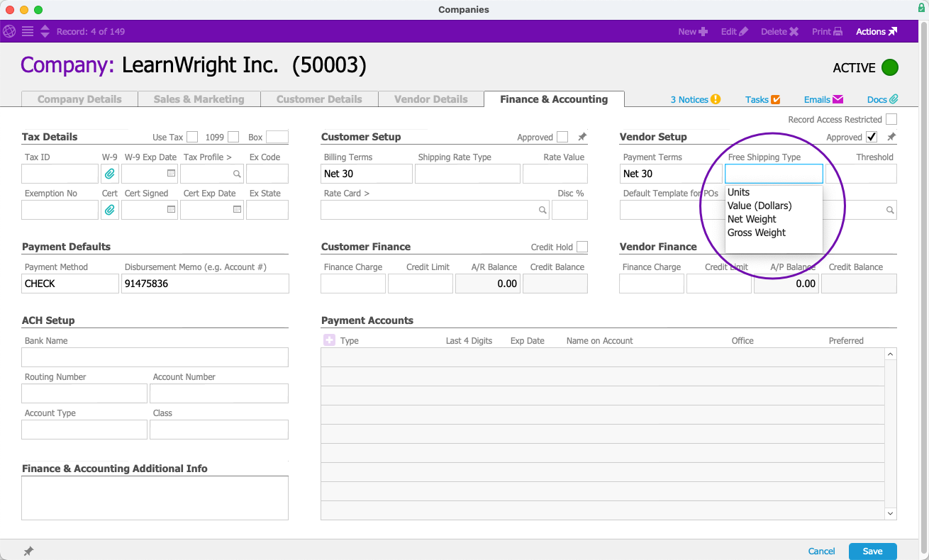Delete the record using the Delete X icon
This screenshot has width=929, height=560.
(x=794, y=31)
